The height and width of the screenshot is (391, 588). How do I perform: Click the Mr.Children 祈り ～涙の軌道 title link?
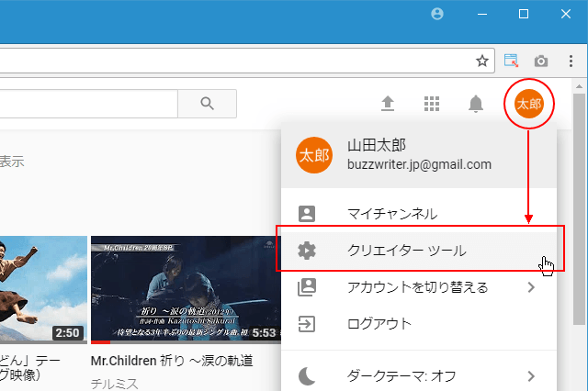coord(172,361)
